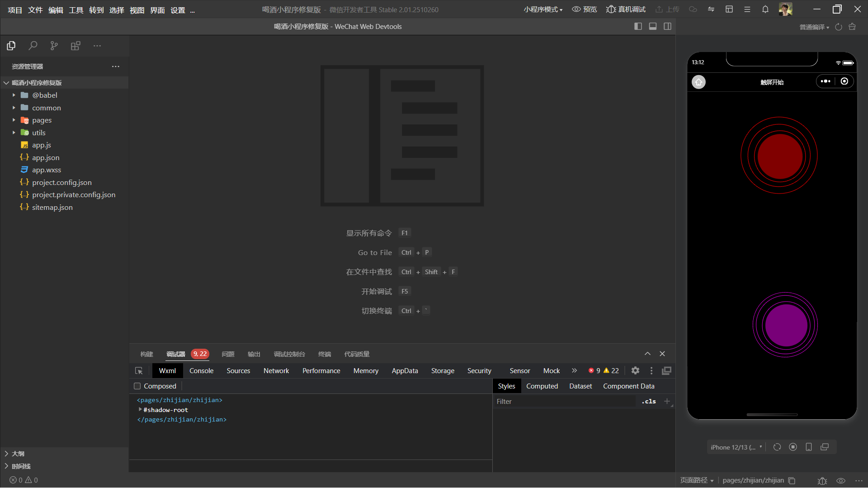The image size is (868, 488).
Task: Tap the purple circle in the simulator
Action: click(x=786, y=325)
